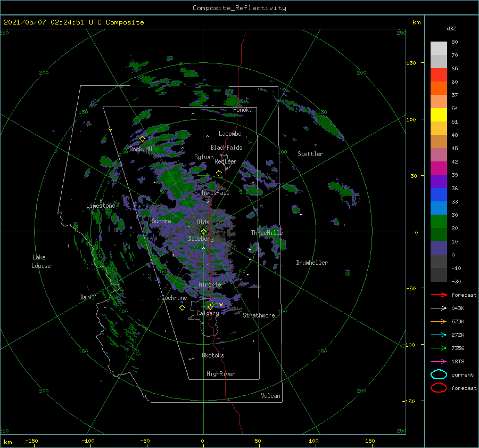Click the Cochrane label
The width and height of the screenshot is (479, 448).
tap(174, 298)
